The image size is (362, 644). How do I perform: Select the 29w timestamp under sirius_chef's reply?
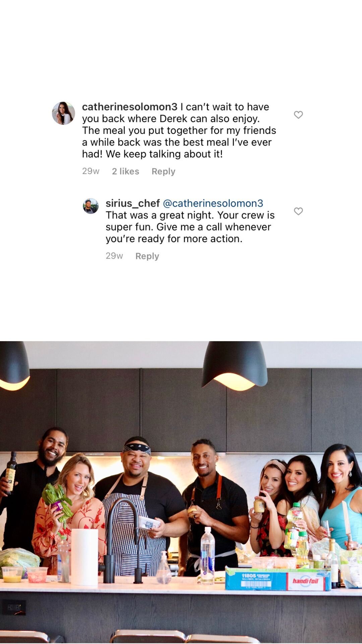click(x=114, y=256)
